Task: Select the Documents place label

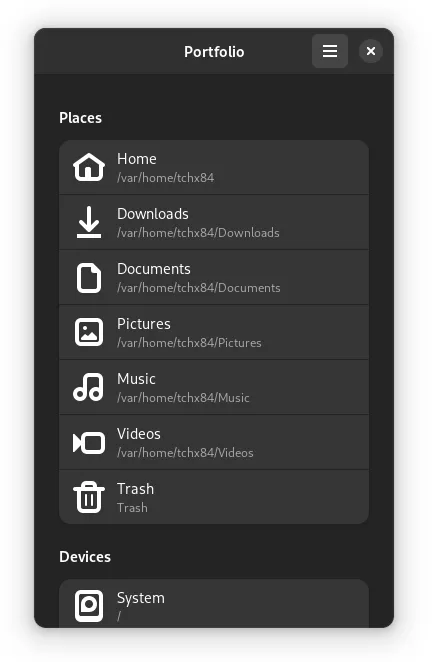Action: click(154, 269)
